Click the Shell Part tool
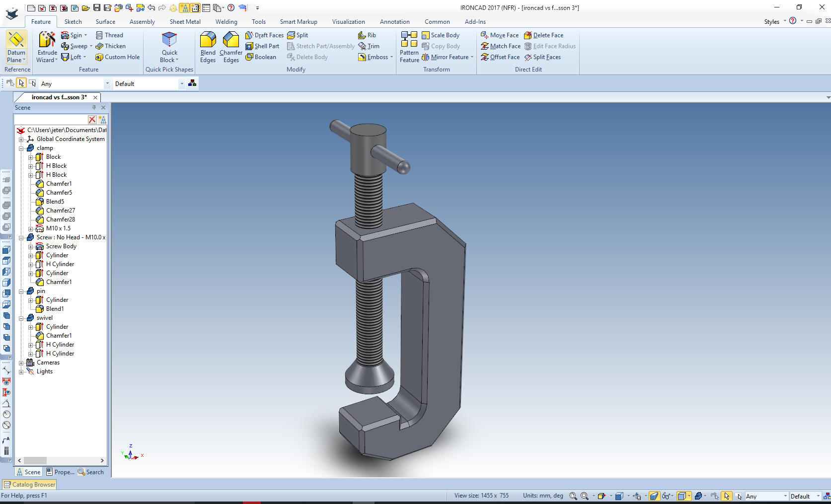The height and width of the screenshot is (504, 831). (x=262, y=46)
